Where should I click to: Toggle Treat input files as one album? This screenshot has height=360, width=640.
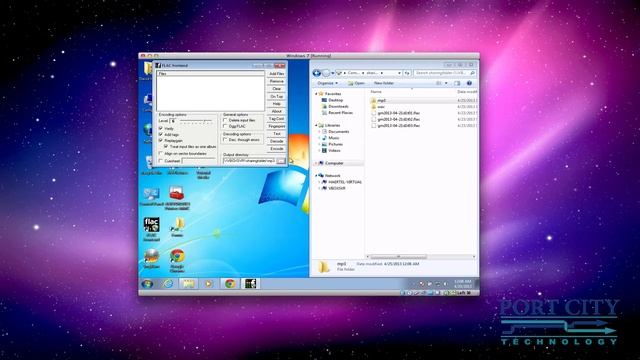pyautogui.click(x=166, y=146)
